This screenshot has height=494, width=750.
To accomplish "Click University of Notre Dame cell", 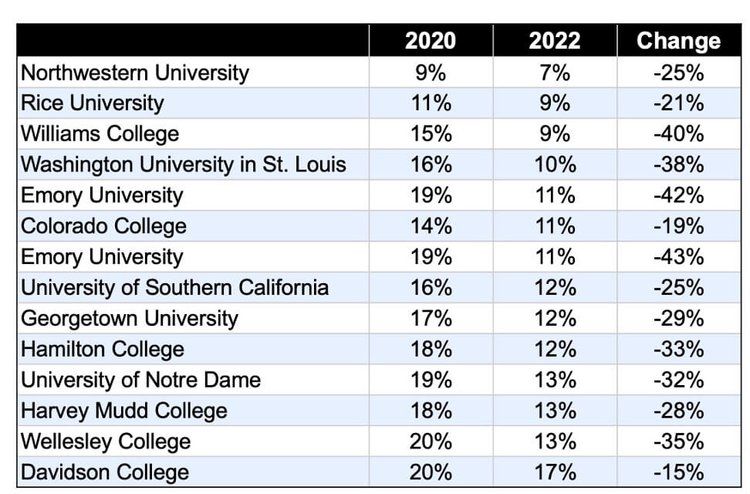I will (193, 380).
